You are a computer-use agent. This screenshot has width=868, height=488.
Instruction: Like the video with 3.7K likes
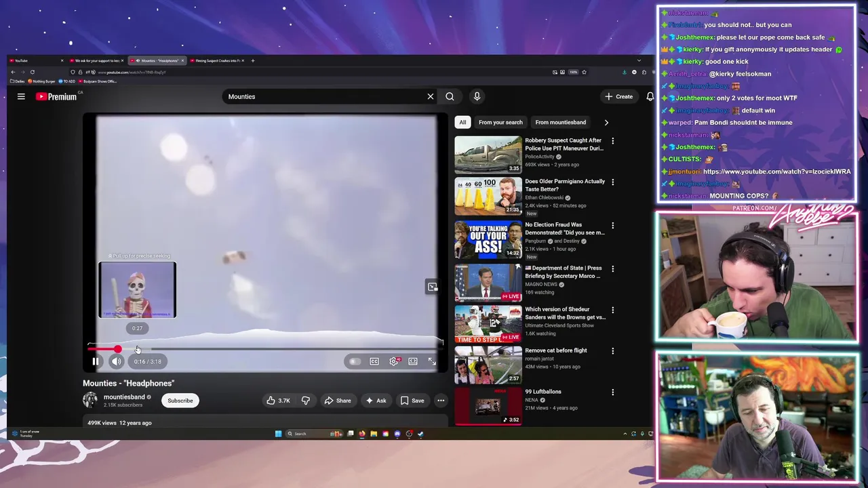[278, 401]
